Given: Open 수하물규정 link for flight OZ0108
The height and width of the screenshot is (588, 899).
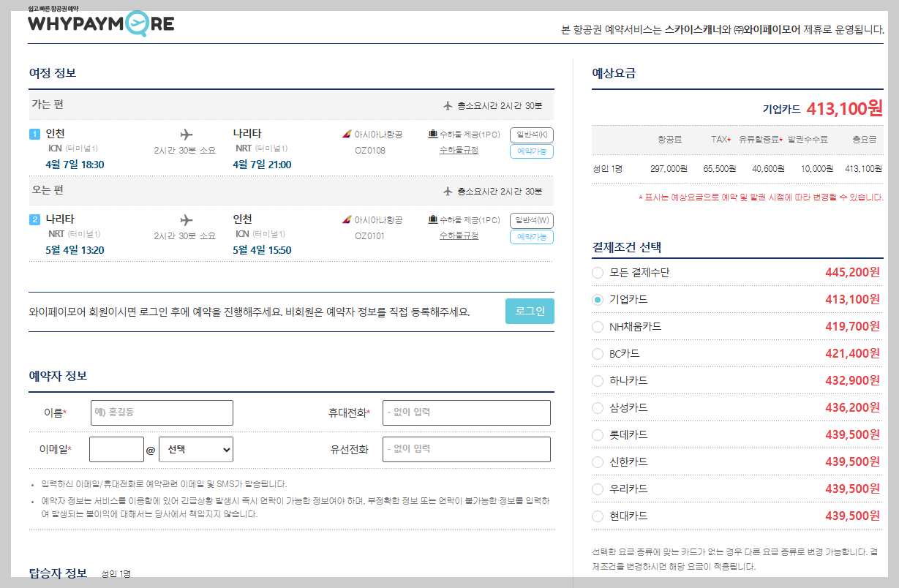Looking at the screenshot, I should pos(459,150).
